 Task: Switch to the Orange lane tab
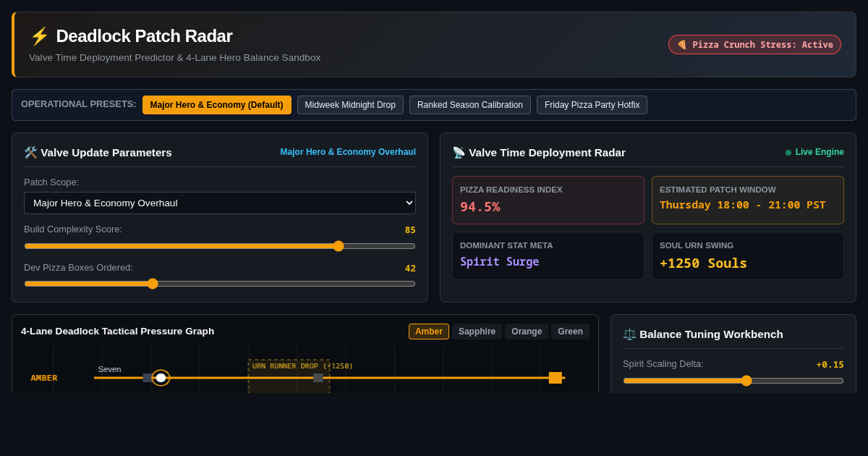(x=527, y=332)
